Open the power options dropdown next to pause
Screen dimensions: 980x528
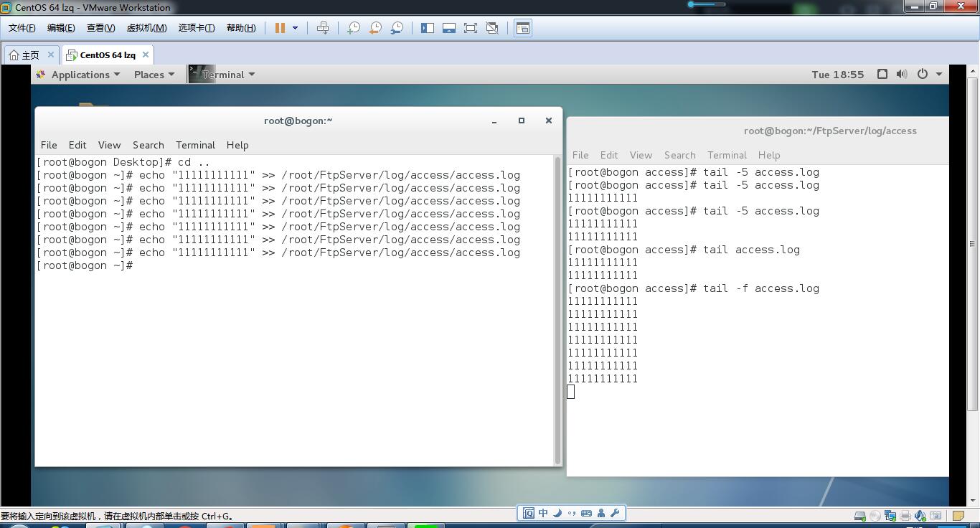tap(295, 28)
